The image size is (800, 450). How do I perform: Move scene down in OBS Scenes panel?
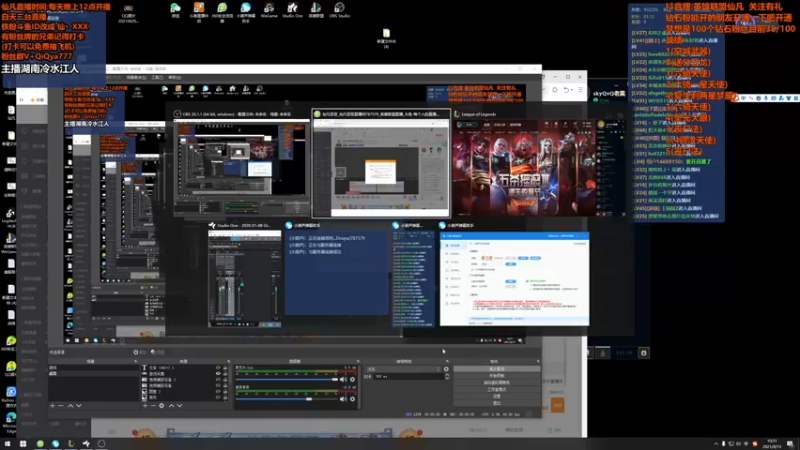tap(79, 406)
